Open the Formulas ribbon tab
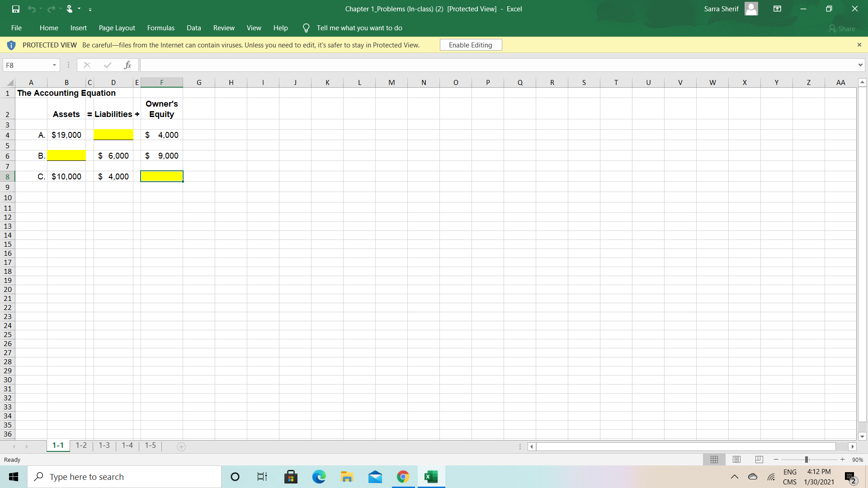Viewport: 868px width, 488px height. 160,28
